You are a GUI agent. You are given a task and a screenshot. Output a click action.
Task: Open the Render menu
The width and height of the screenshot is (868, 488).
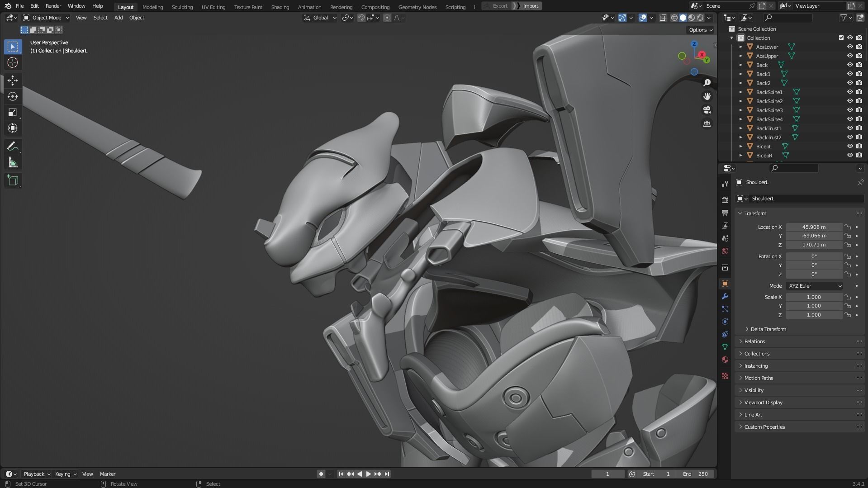click(53, 6)
